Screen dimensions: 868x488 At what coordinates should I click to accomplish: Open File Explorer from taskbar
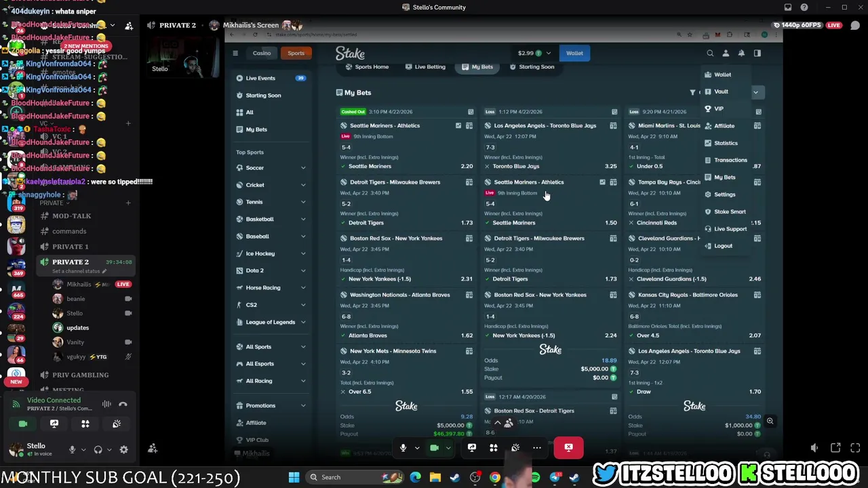(x=435, y=477)
